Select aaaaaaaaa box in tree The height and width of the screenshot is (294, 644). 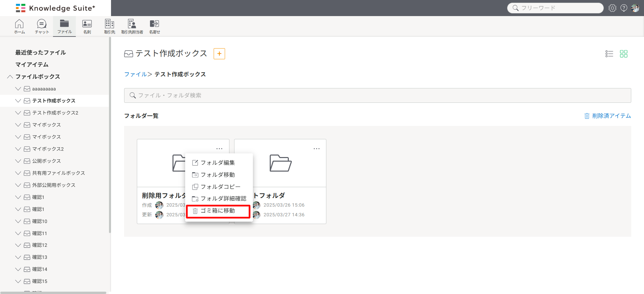tap(44, 89)
